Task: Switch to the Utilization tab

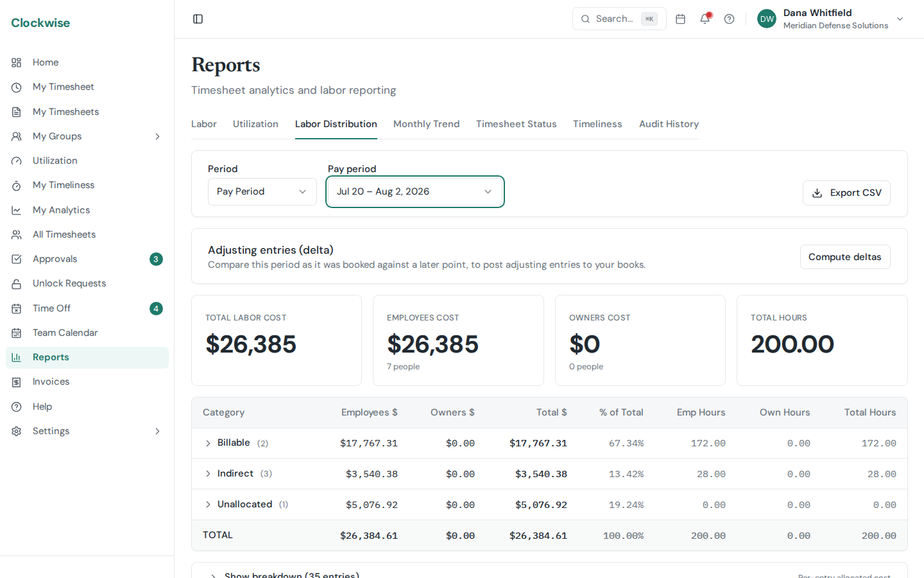Action: tap(255, 124)
